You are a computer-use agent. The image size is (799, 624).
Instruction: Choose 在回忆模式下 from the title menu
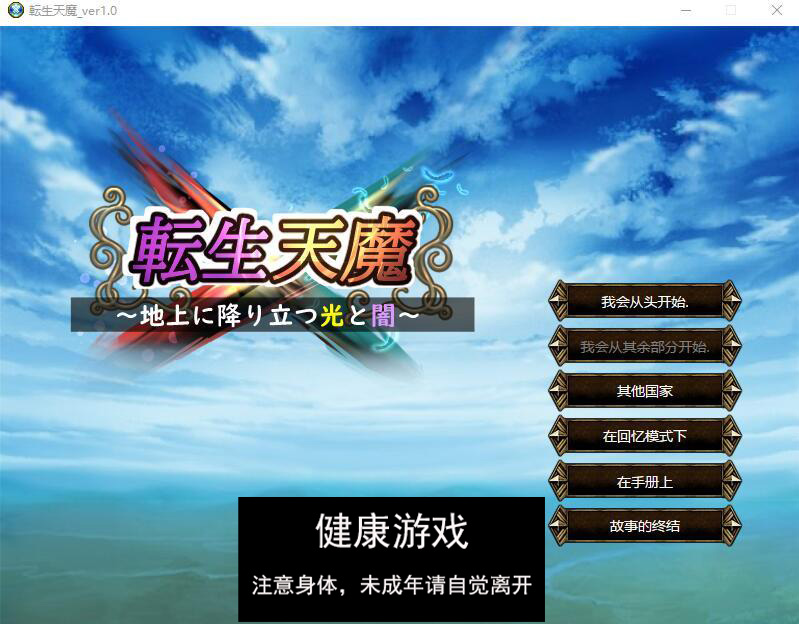(645, 436)
